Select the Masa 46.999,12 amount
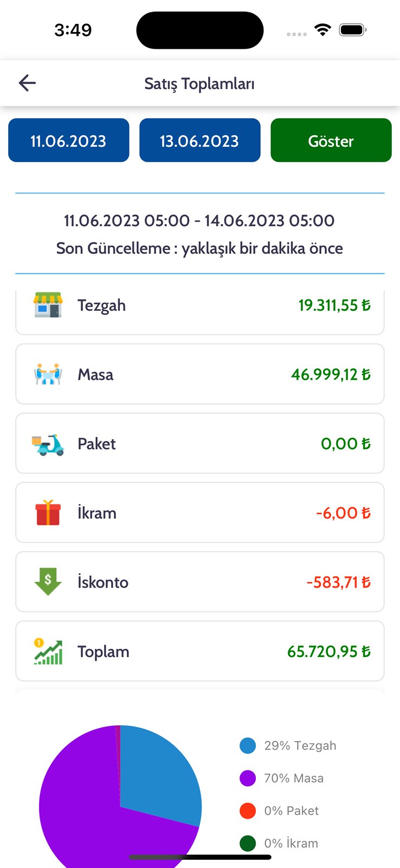 click(x=331, y=374)
